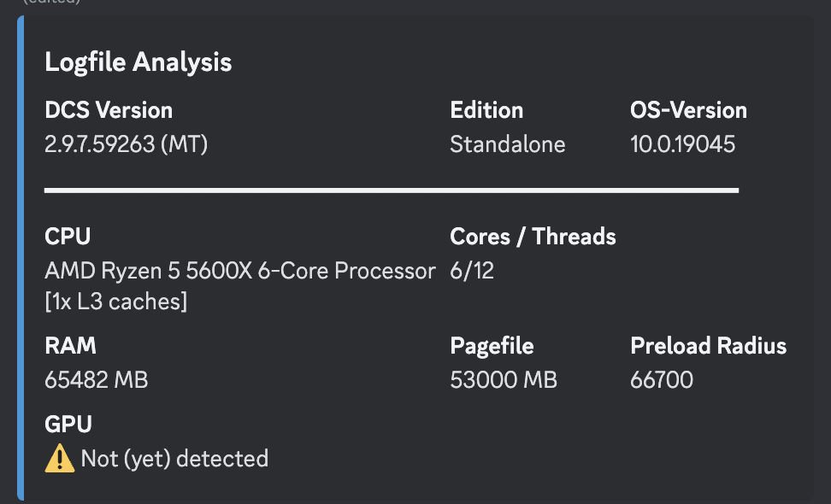Select the DCS Version heading
This screenshot has width=831, height=504.
[x=109, y=110]
